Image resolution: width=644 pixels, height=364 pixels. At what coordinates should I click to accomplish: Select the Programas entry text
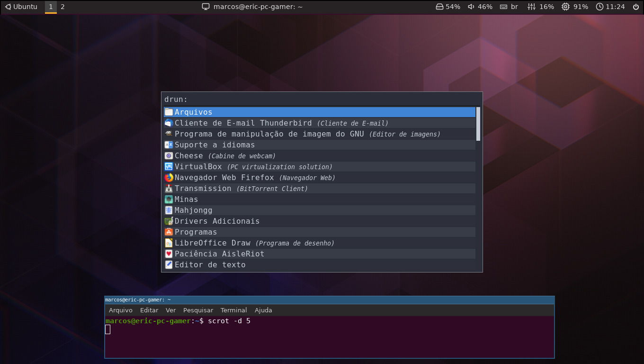pyautogui.click(x=196, y=232)
